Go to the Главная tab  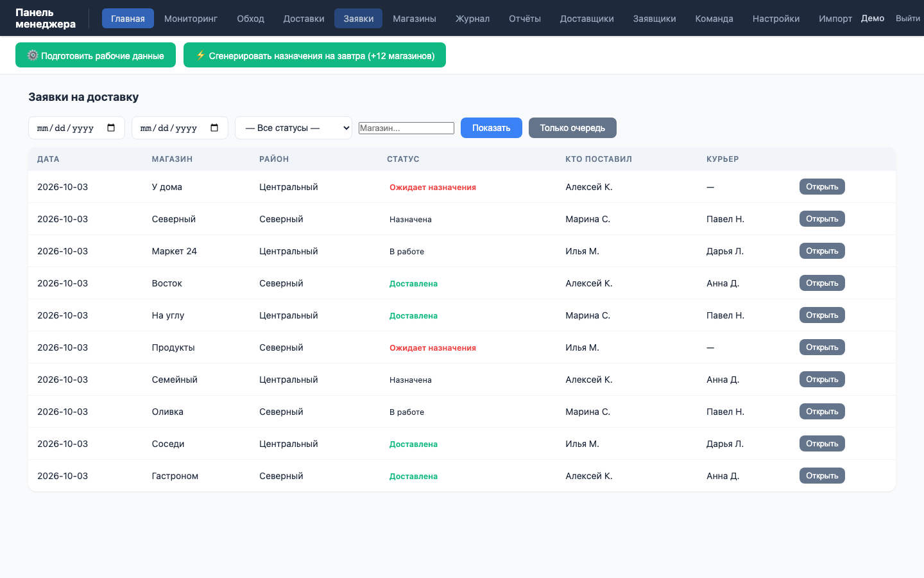[x=128, y=19]
